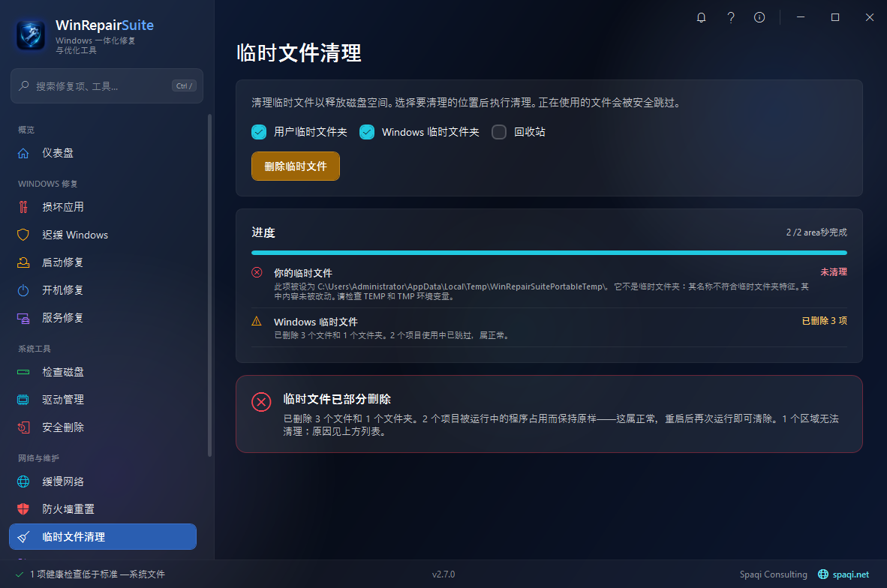Click the 开机修复 power icon
The width and height of the screenshot is (887, 588).
(x=23, y=290)
